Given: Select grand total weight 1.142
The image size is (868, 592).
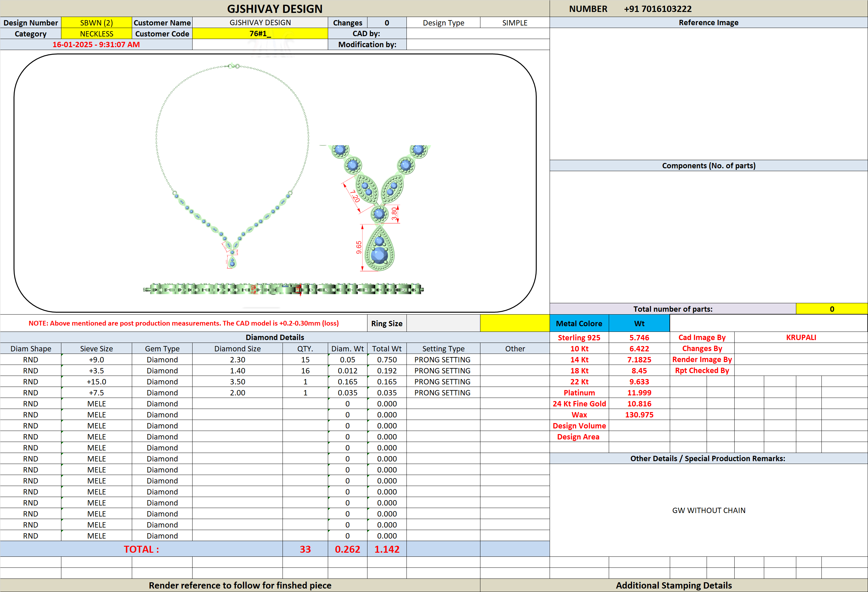Looking at the screenshot, I should click(387, 549).
